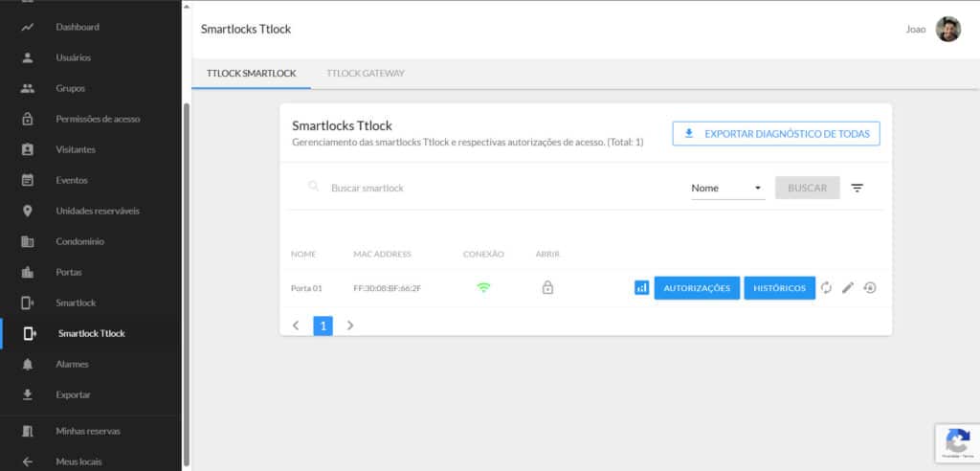
Task: Open the Dashboard chart icon in sidebar
Action: [x=28, y=27]
